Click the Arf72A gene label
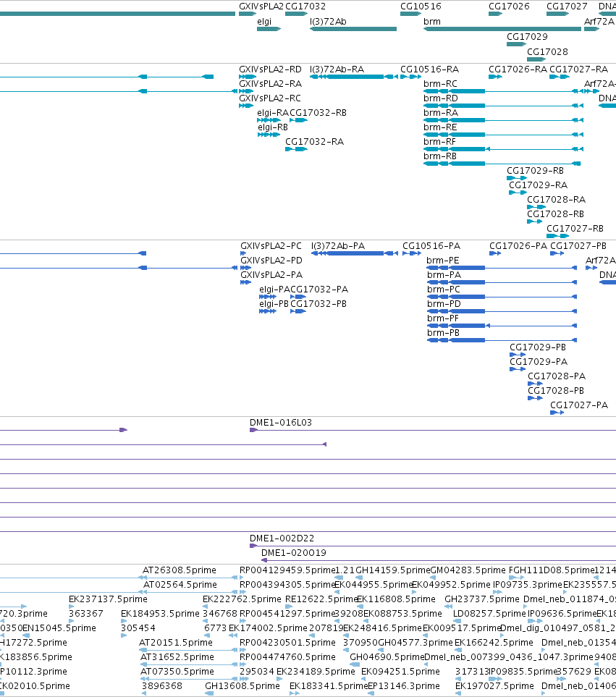 coord(599,22)
